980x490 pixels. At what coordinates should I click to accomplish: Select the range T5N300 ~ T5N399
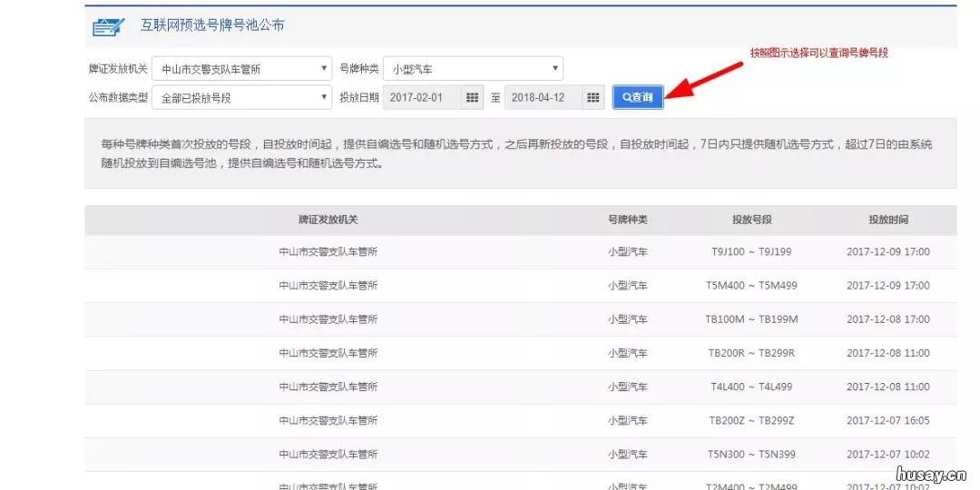[x=752, y=455]
